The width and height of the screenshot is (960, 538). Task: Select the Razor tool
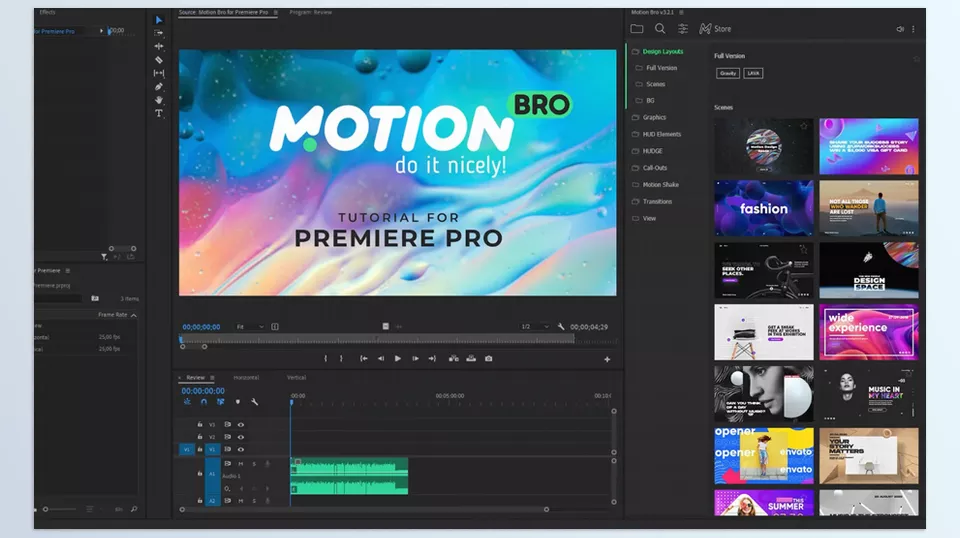tap(159, 59)
